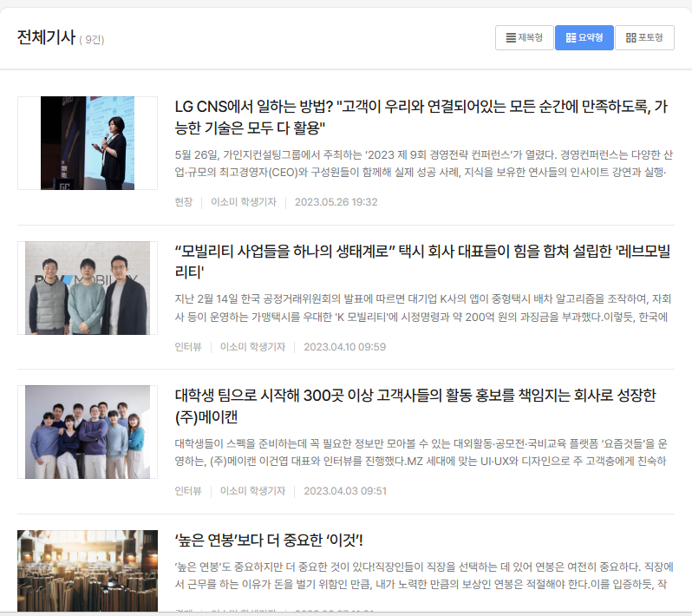Screen dimensions: 692x616
Task: Click the (9건) article count
Action: (x=92, y=40)
